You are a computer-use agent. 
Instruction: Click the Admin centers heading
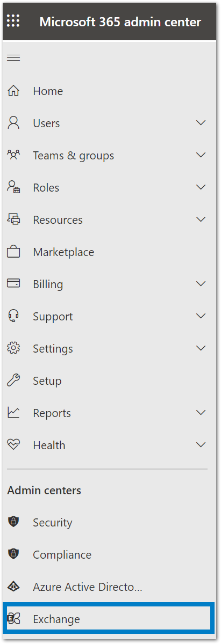tap(44, 491)
